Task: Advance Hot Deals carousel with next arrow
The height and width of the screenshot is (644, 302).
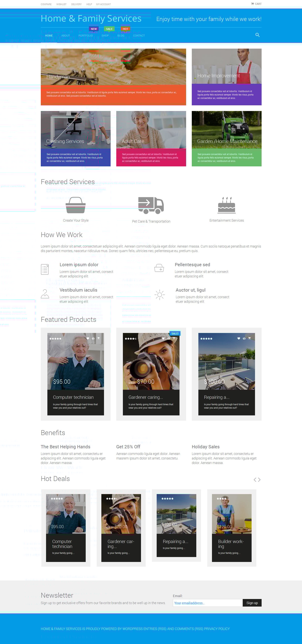Action: pyautogui.click(x=259, y=480)
